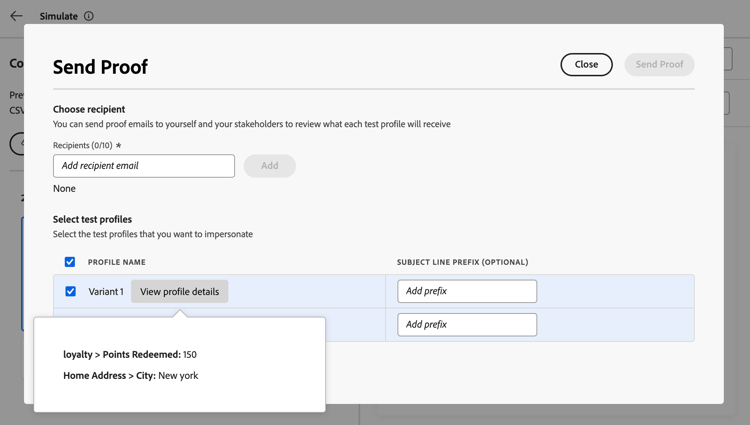Click the back arrow beside Simulate
750x425 pixels.
16,16
